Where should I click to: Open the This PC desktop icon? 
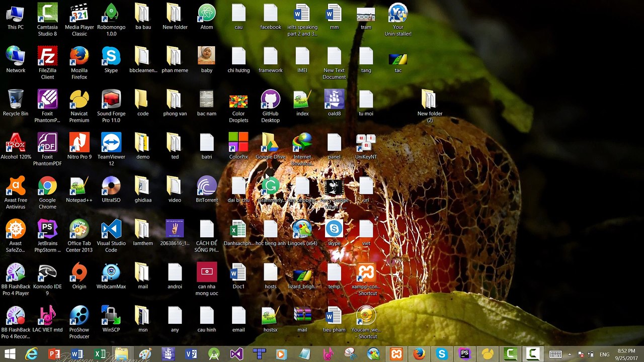point(16,17)
